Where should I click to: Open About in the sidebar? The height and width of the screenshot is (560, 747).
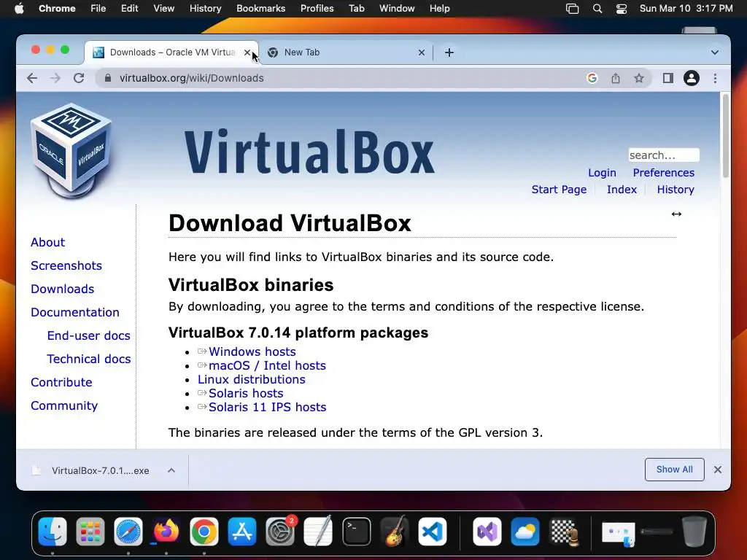(47, 242)
